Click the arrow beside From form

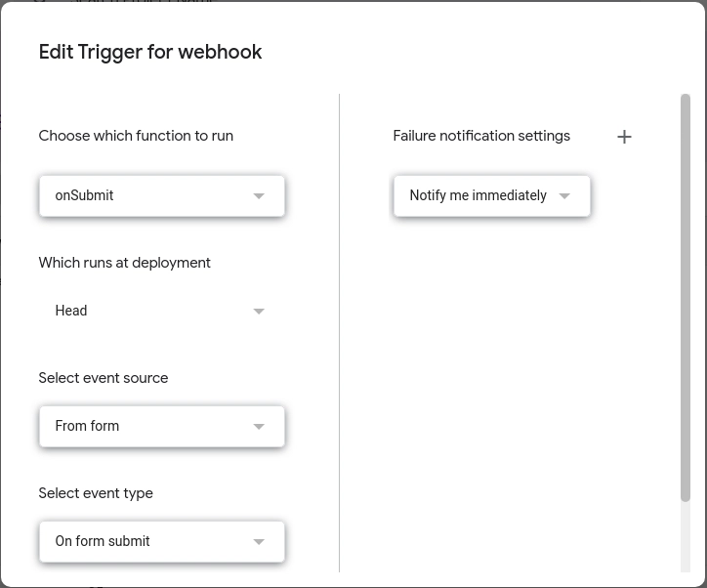259,426
